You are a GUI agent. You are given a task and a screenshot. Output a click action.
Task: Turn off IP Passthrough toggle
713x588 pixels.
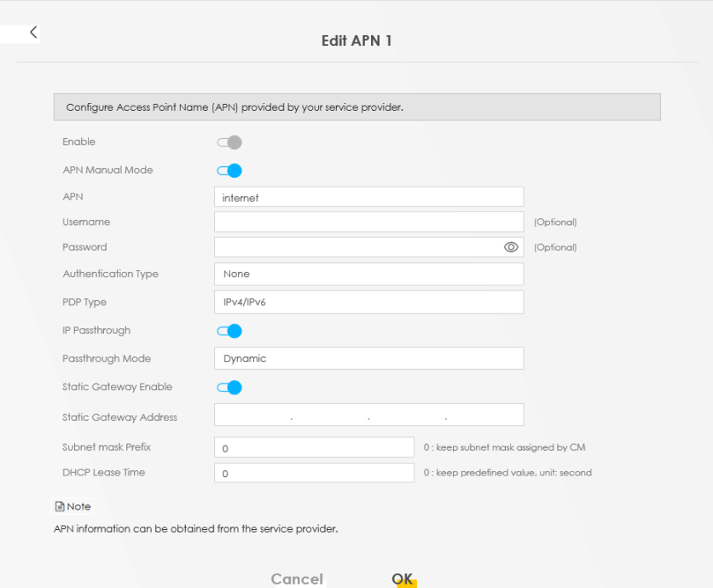pos(229,331)
